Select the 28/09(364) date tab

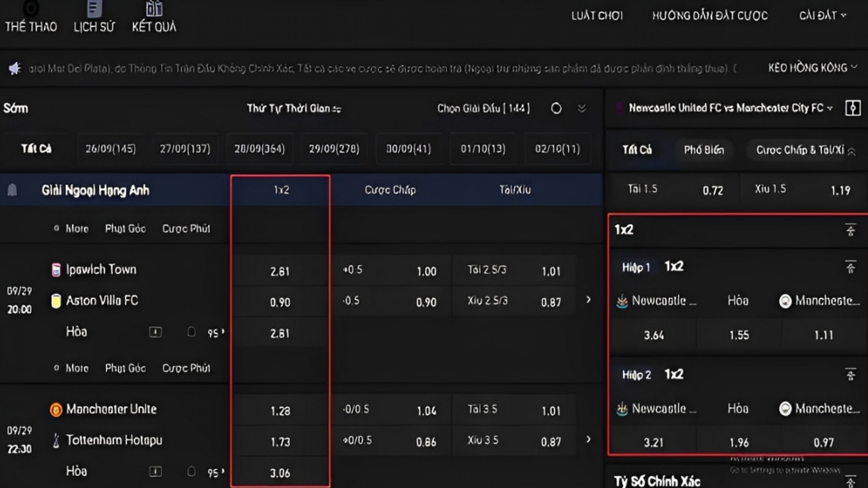(259, 149)
